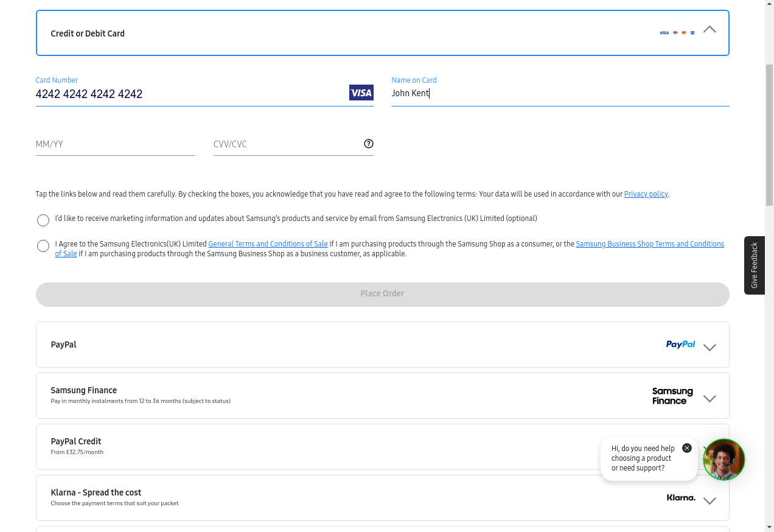Click the Klarna logo icon
This screenshot has height=532, width=774.
tap(681, 498)
